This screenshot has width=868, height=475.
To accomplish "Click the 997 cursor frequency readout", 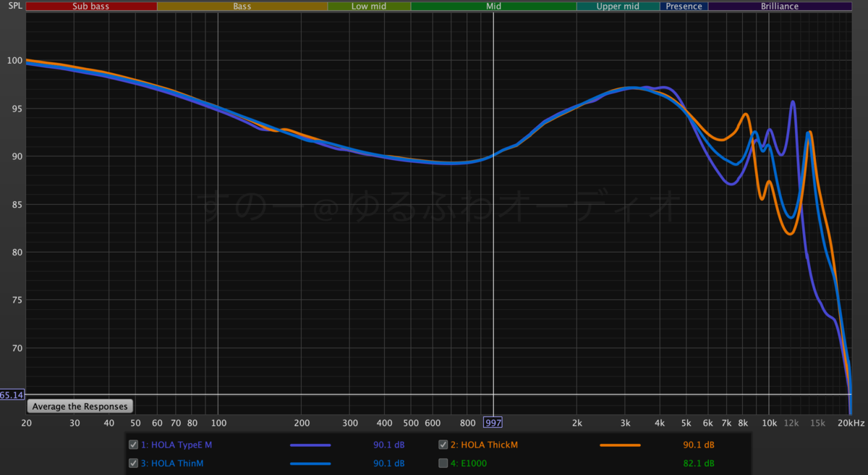I will [x=493, y=423].
